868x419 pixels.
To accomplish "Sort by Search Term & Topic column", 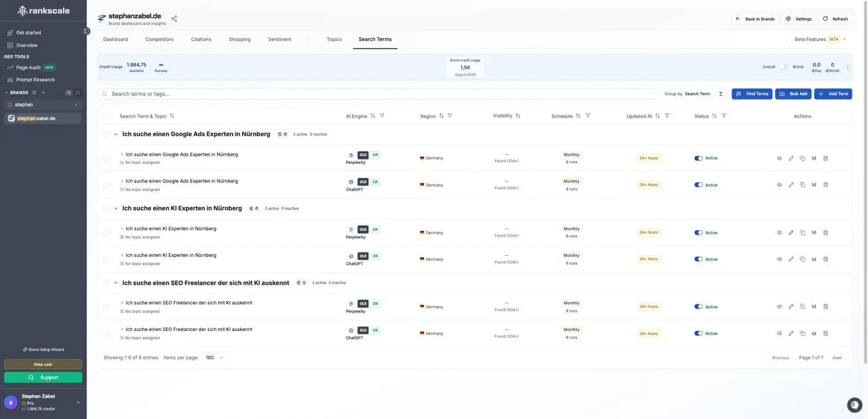I will [172, 116].
